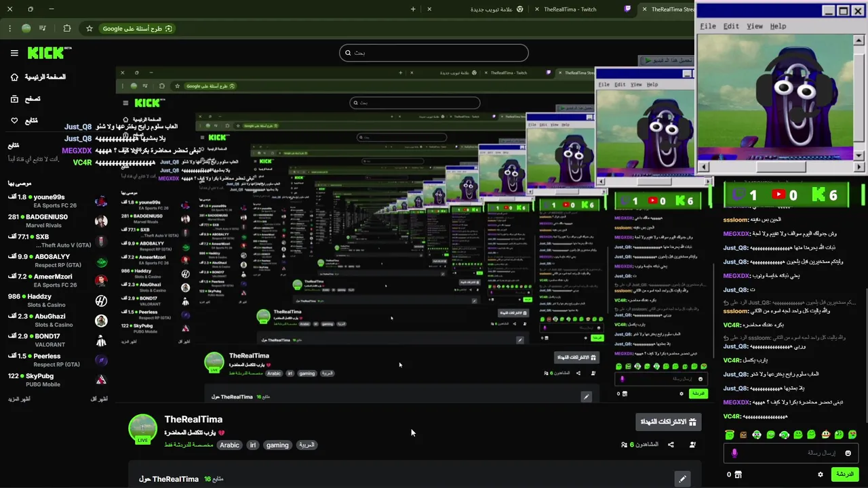The image size is (868, 488).
Task: Click SkyPubg's avatar in sidebar
Action: click(101, 380)
